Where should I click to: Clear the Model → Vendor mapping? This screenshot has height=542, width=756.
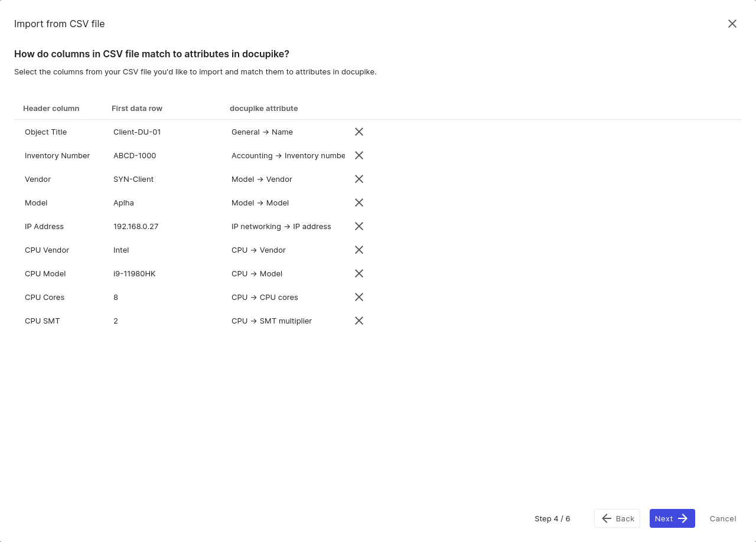click(x=359, y=179)
